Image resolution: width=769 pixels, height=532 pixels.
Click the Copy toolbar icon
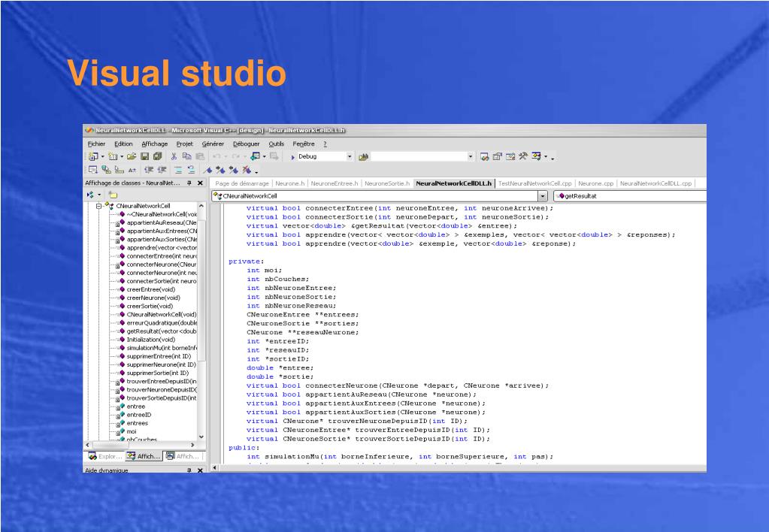[187, 156]
